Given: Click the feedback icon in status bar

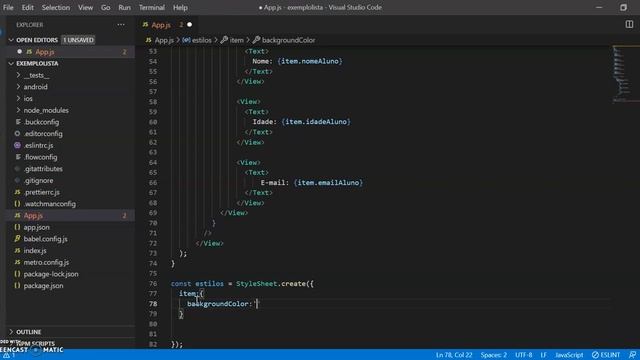Looking at the screenshot, I should (x=632, y=355).
